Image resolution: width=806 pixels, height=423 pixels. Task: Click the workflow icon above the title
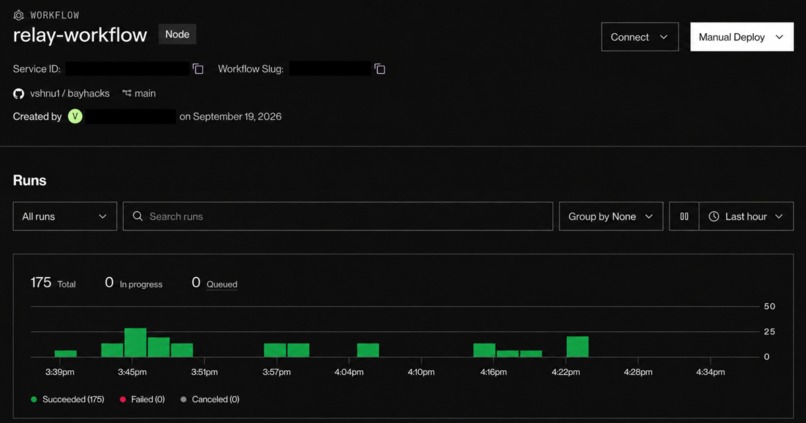[19, 15]
